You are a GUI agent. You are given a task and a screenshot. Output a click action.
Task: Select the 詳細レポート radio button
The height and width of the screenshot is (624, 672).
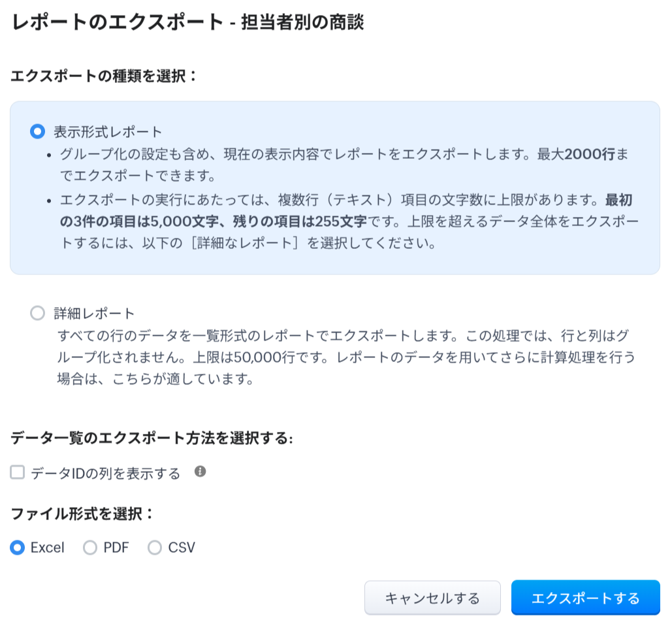click(x=37, y=313)
